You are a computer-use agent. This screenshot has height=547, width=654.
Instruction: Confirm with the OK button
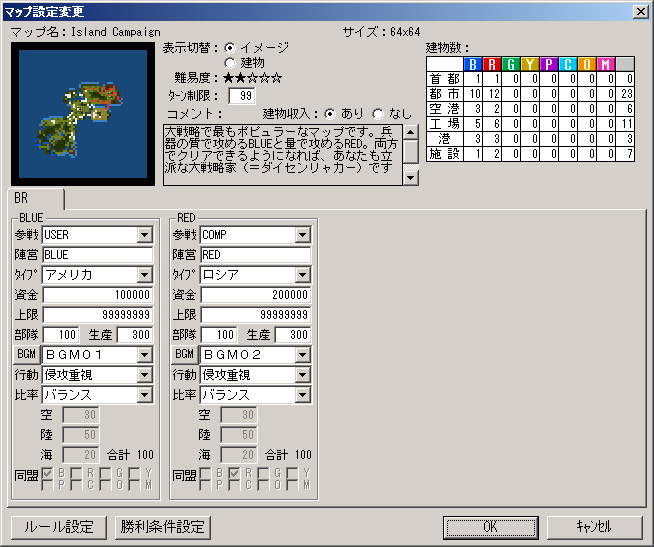coord(490,527)
